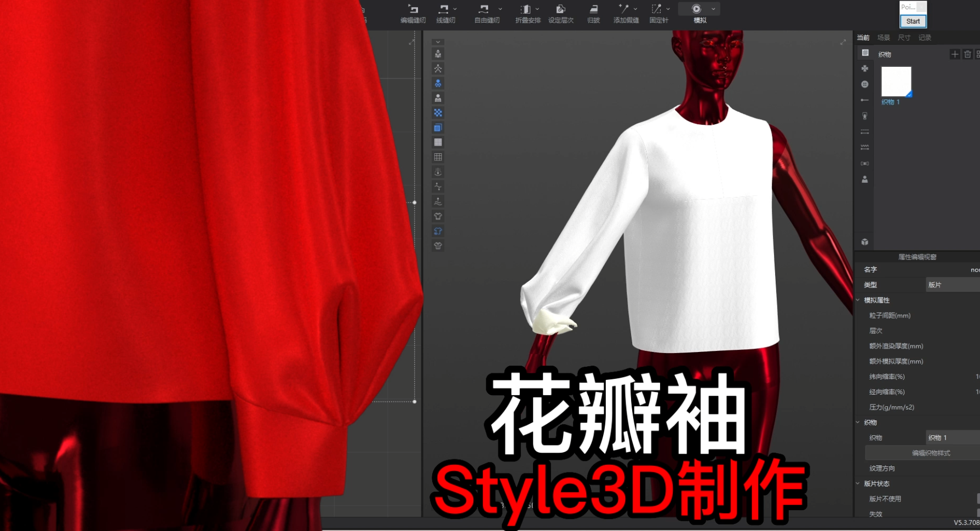980x531 pixels.
Task: Open dropdown next to 添加假缝 tool
Action: click(x=635, y=9)
